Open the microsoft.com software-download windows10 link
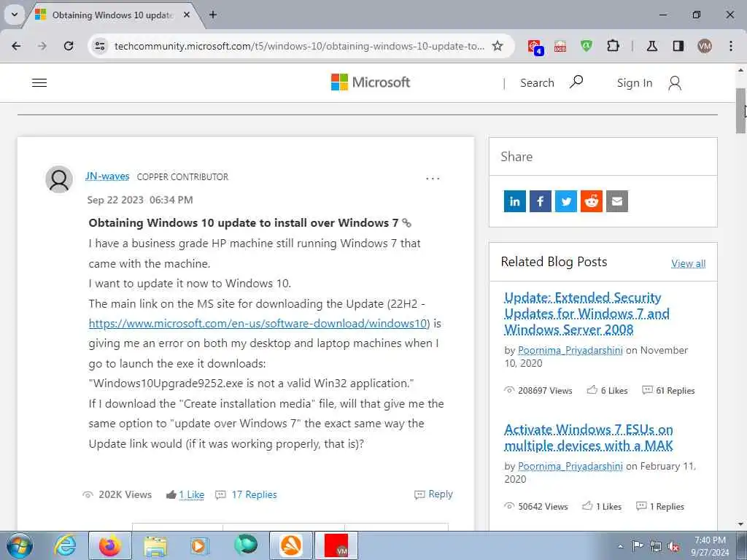The width and height of the screenshot is (747, 560). click(x=259, y=323)
